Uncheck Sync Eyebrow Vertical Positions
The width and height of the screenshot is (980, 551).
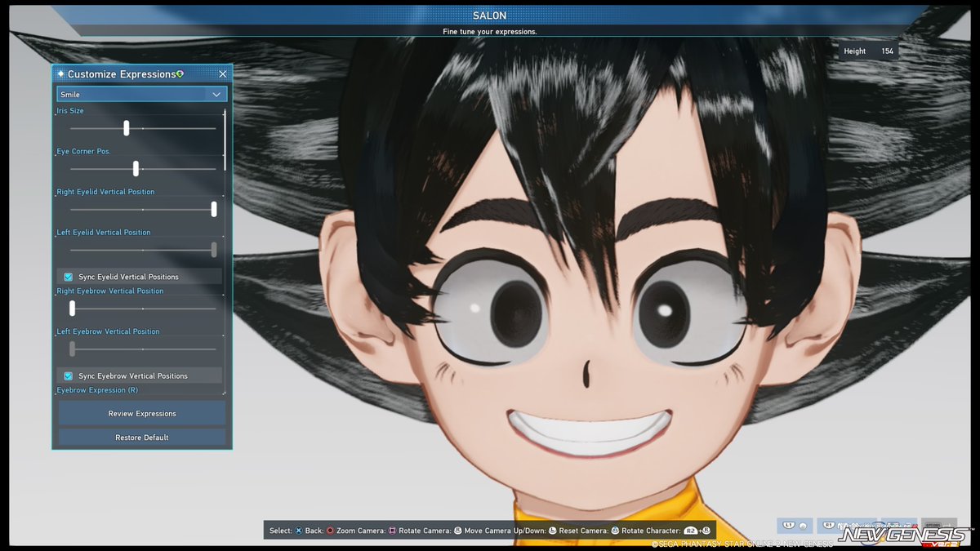click(x=69, y=376)
